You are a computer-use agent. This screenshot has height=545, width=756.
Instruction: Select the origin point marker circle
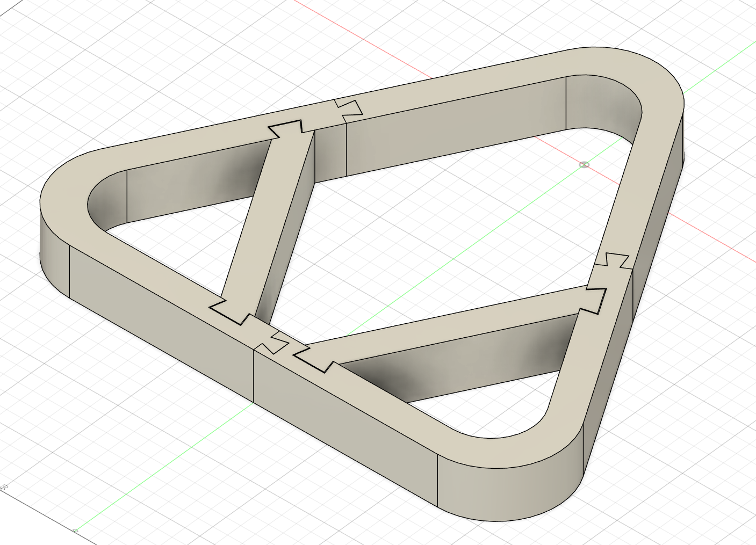click(x=585, y=165)
